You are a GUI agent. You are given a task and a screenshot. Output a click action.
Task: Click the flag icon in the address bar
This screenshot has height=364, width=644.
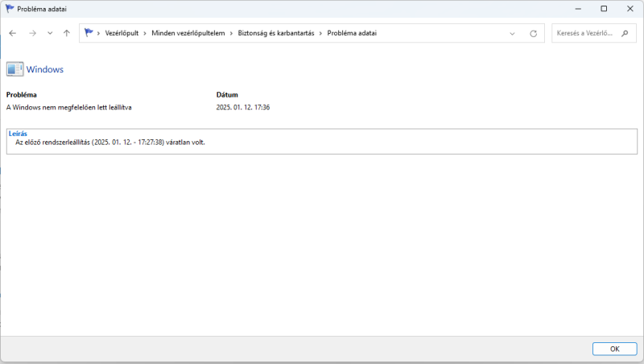(89, 33)
